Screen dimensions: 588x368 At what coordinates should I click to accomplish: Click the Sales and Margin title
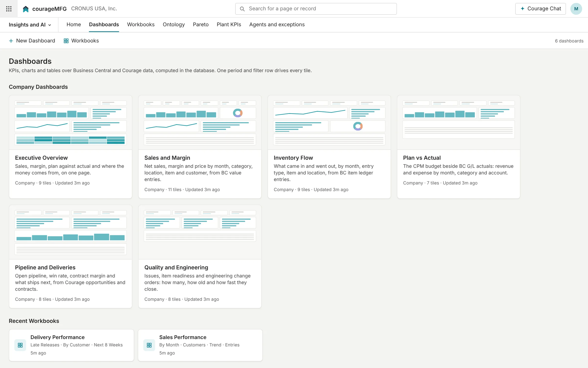(167, 158)
